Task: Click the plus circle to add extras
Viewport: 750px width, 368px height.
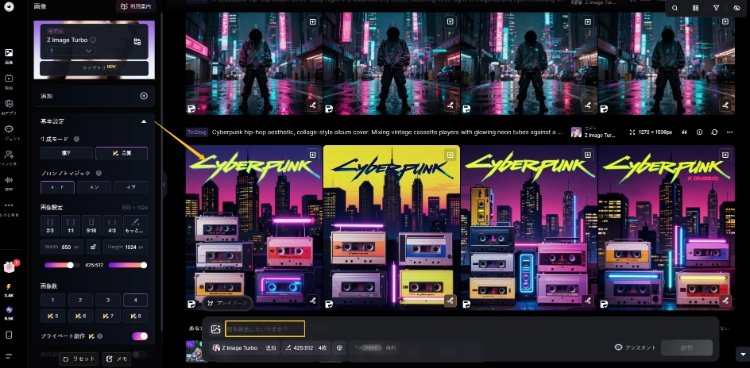Action: (143, 96)
